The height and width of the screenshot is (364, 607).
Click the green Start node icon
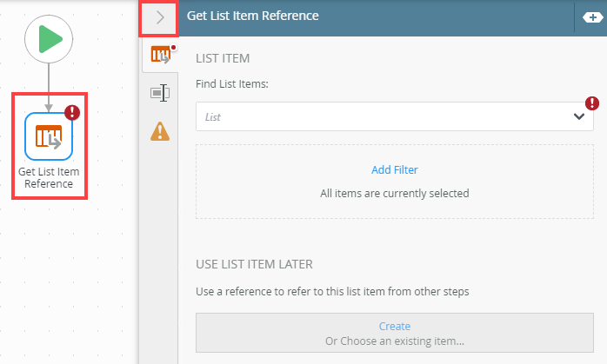(49, 38)
